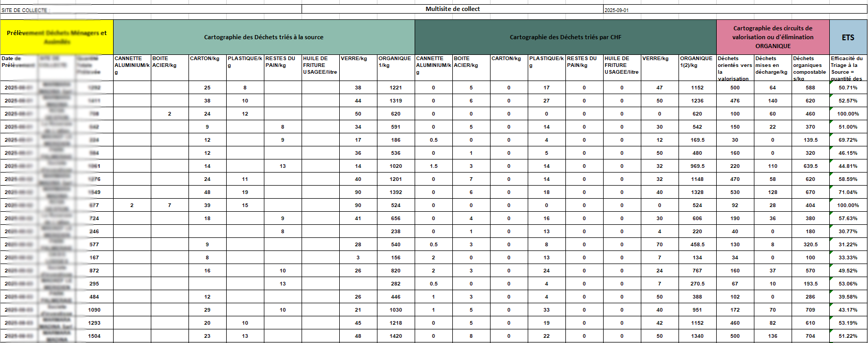Click the Déchets triés par CHF header

tap(565, 37)
